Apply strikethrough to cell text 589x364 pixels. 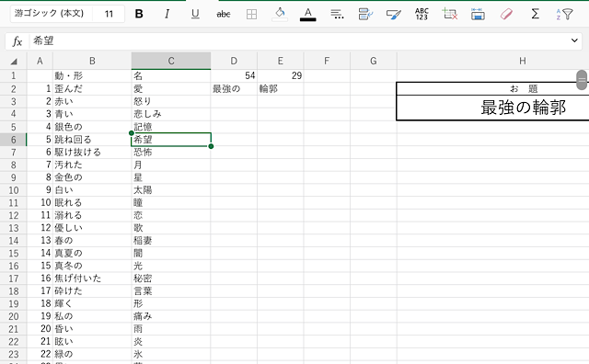224,15
